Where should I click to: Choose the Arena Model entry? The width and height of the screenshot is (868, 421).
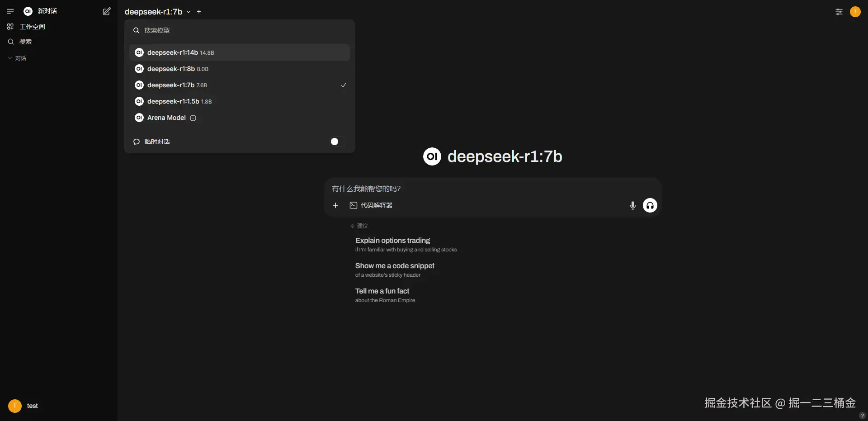(x=240, y=118)
